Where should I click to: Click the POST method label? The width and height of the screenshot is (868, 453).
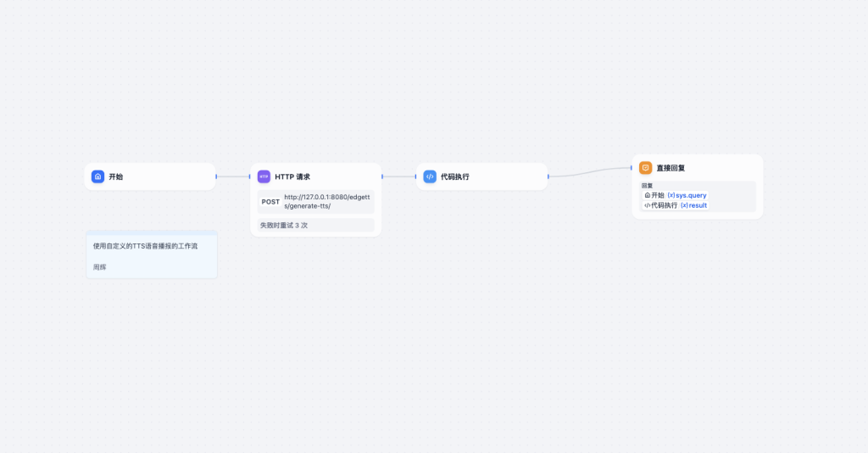pyautogui.click(x=270, y=202)
